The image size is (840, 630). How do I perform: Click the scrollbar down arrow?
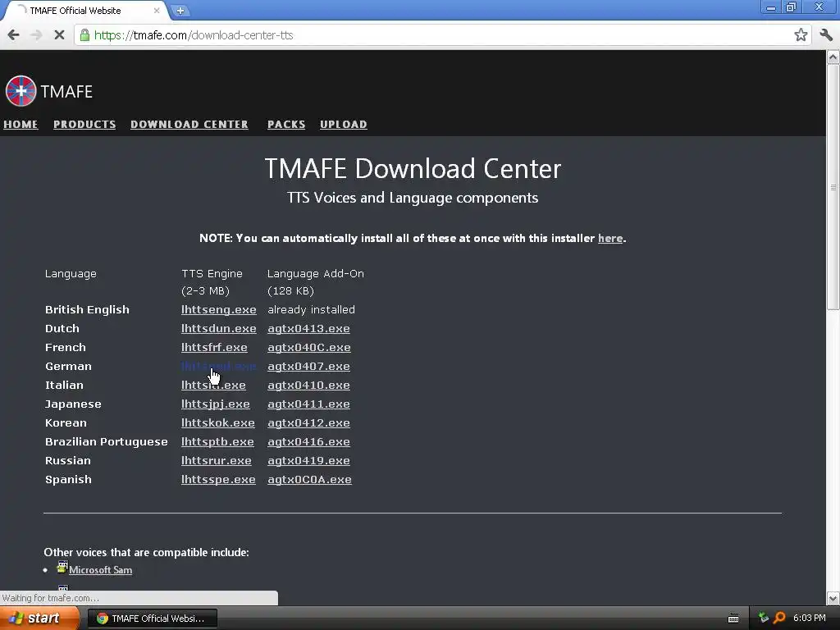click(x=833, y=598)
